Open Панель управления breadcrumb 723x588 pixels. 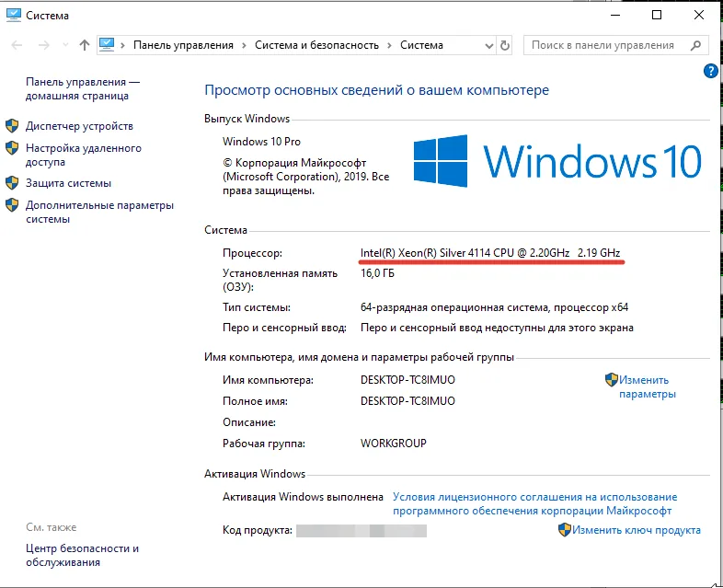click(183, 45)
